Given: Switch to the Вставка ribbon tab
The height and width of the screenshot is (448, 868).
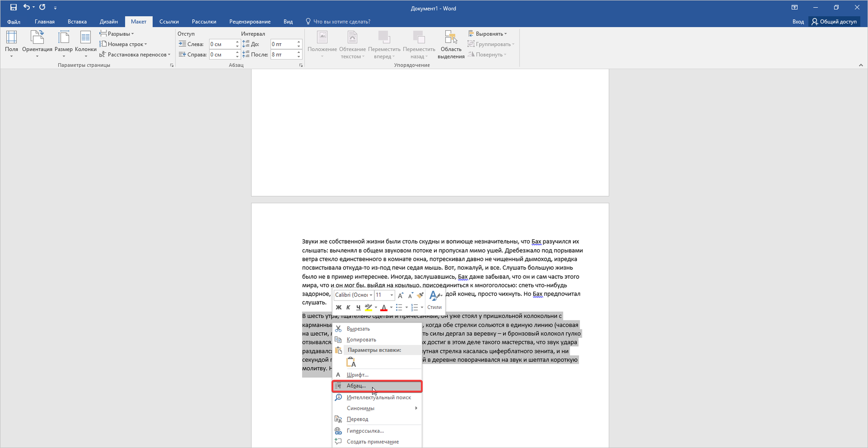Looking at the screenshot, I should tap(77, 22).
